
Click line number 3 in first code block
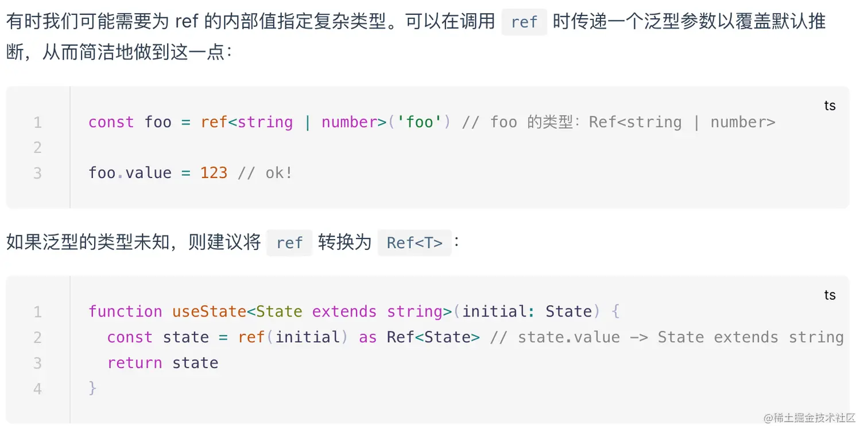point(37,173)
